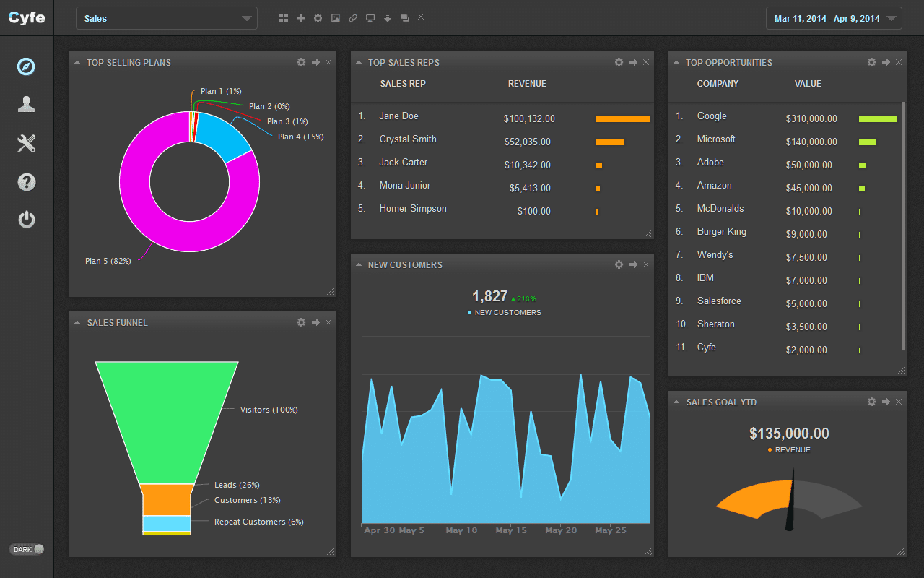
Task: Click the Cyfe logo
Action: point(26,17)
